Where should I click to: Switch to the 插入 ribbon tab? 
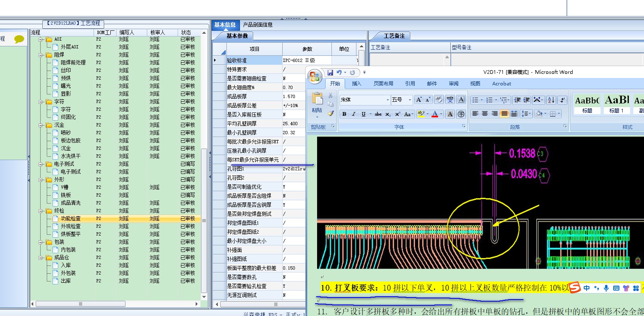click(356, 83)
